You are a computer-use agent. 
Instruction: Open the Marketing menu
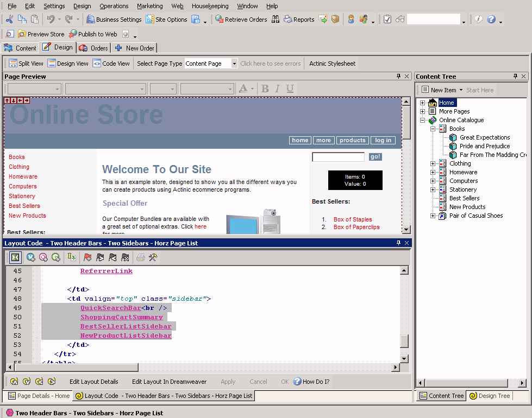149,6
